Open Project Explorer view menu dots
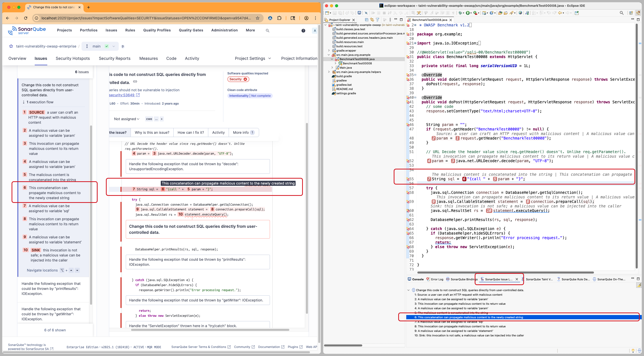The width and height of the screenshot is (644, 356). tap(390, 20)
